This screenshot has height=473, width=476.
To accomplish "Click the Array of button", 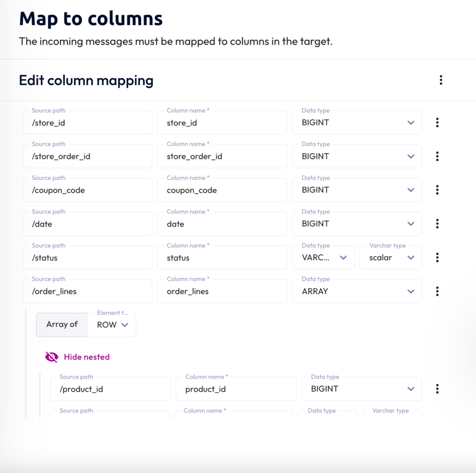I will point(62,325).
